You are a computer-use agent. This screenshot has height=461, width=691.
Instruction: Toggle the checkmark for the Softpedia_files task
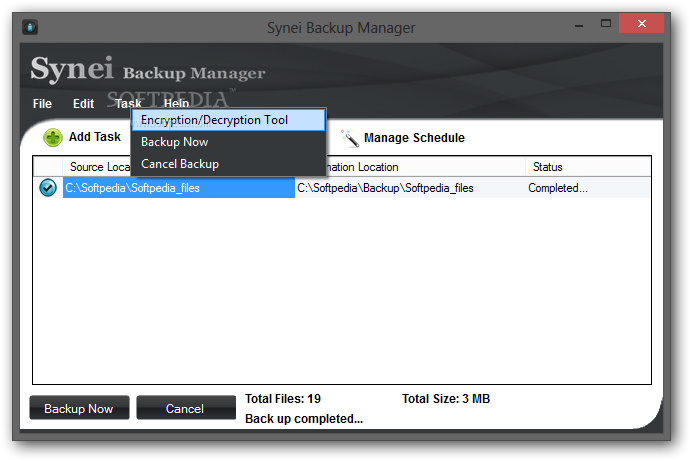[48, 188]
